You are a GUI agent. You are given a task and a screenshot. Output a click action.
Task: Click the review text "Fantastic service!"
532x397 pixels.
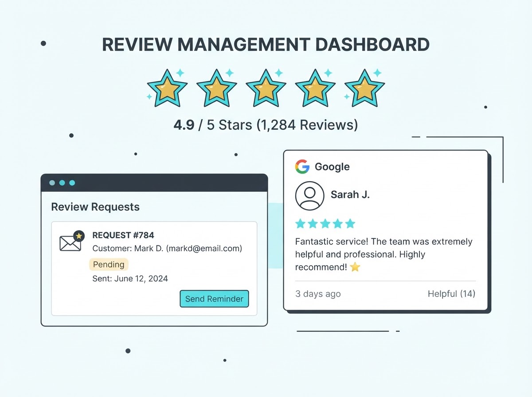pos(331,242)
